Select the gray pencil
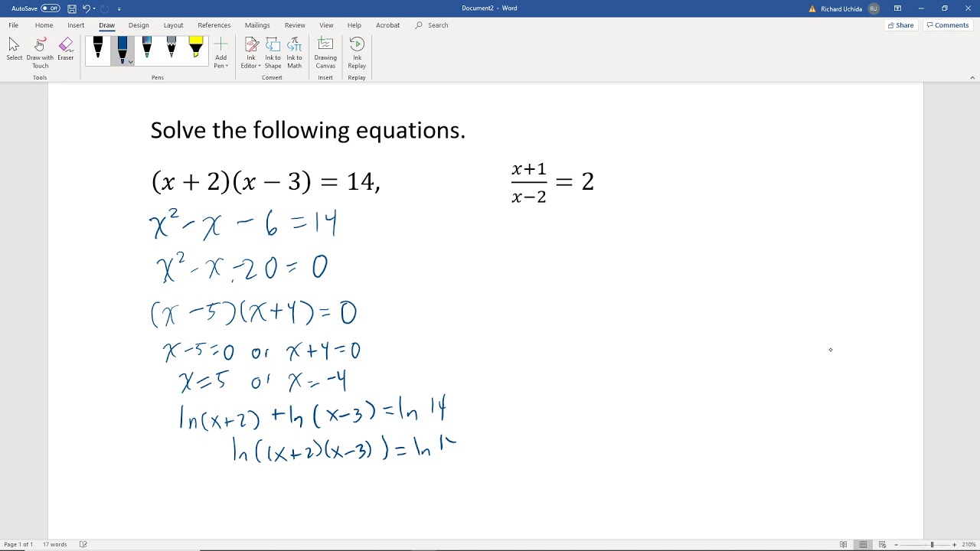The height and width of the screenshot is (551, 980). [x=171, y=49]
